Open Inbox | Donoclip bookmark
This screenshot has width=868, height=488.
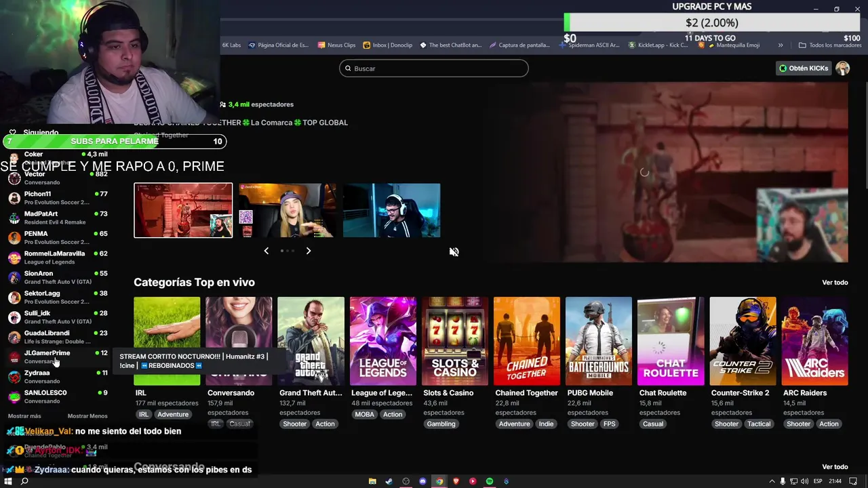click(x=387, y=45)
